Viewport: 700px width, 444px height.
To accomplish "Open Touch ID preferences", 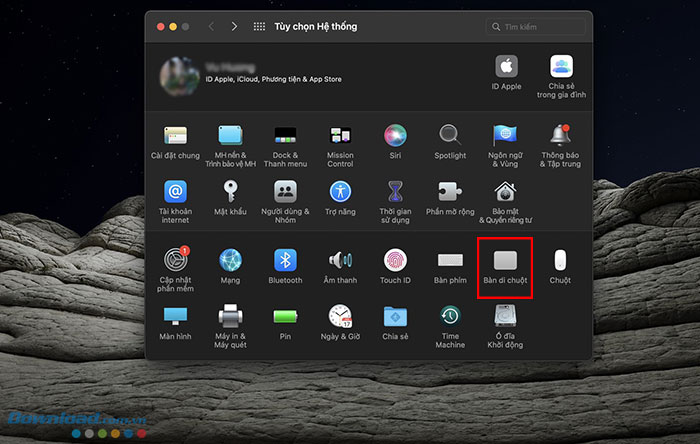I will [x=395, y=261].
